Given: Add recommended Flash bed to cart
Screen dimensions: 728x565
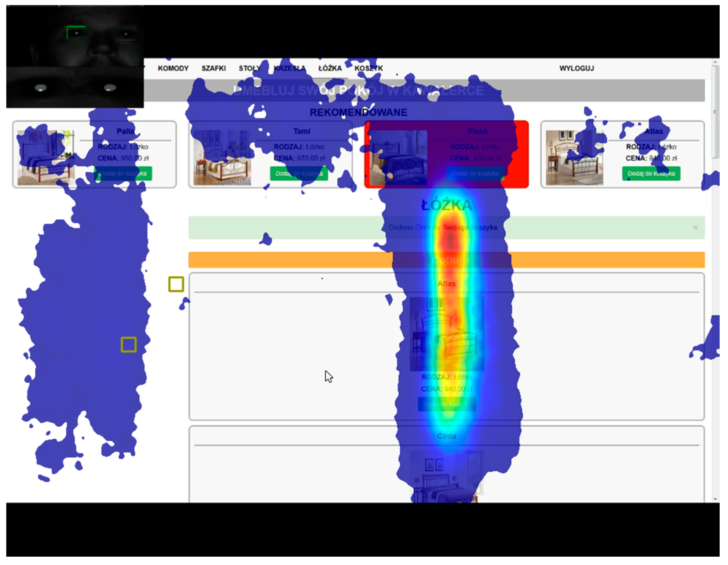Looking at the screenshot, I should pos(475,173).
